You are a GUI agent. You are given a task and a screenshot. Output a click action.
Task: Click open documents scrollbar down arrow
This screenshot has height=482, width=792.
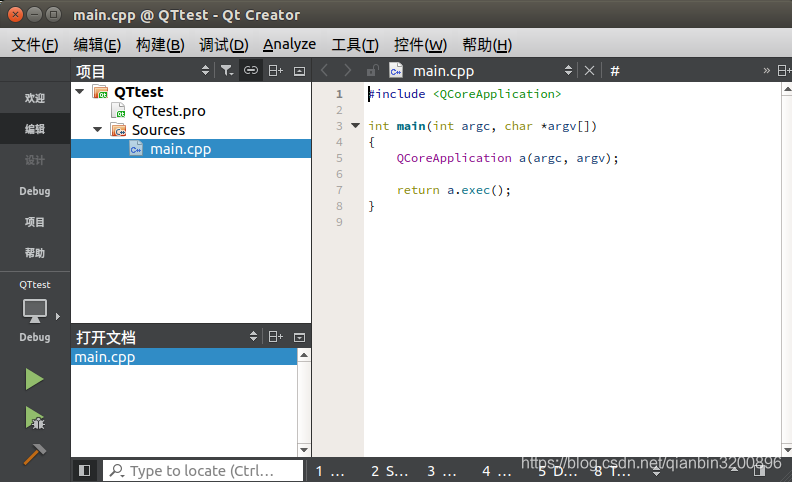(x=304, y=450)
